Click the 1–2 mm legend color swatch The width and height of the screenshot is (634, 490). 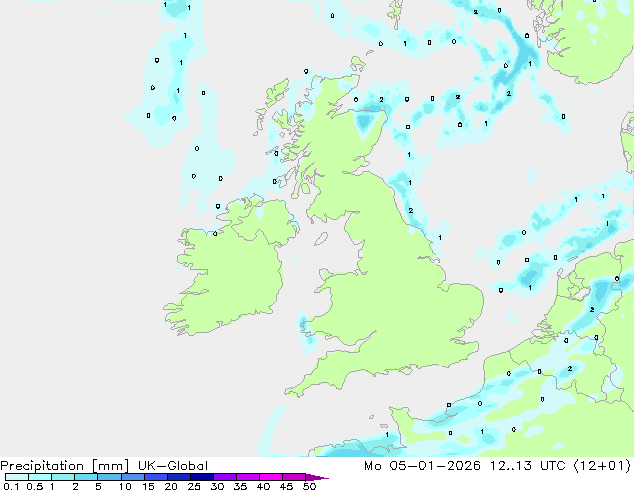coord(63,477)
